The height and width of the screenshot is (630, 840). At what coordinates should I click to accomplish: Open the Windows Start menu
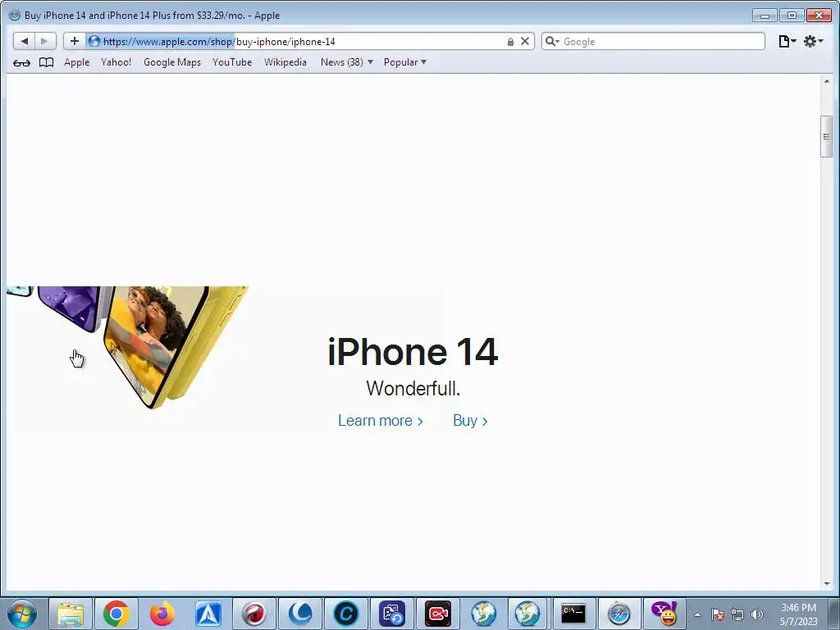pos(22,614)
